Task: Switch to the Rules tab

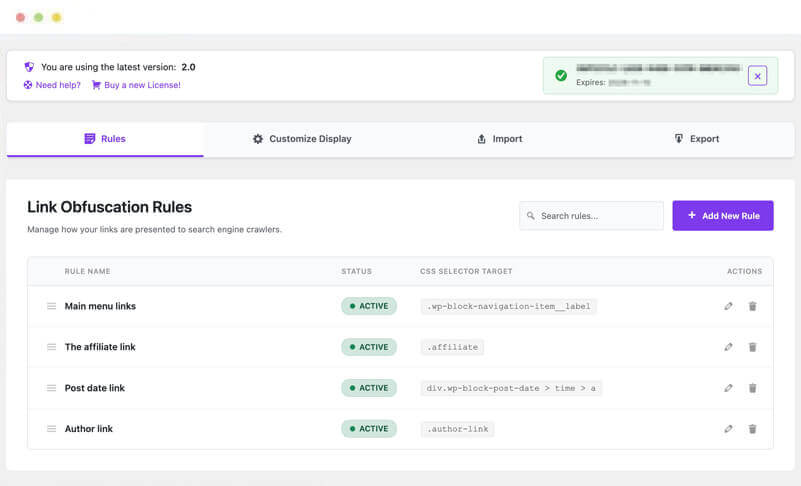Action: (105, 139)
